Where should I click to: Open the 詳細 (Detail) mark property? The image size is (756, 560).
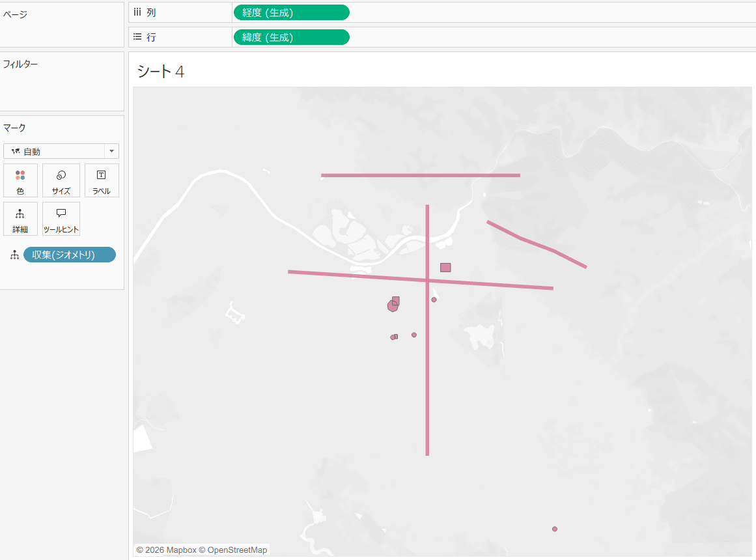[x=20, y=219]
